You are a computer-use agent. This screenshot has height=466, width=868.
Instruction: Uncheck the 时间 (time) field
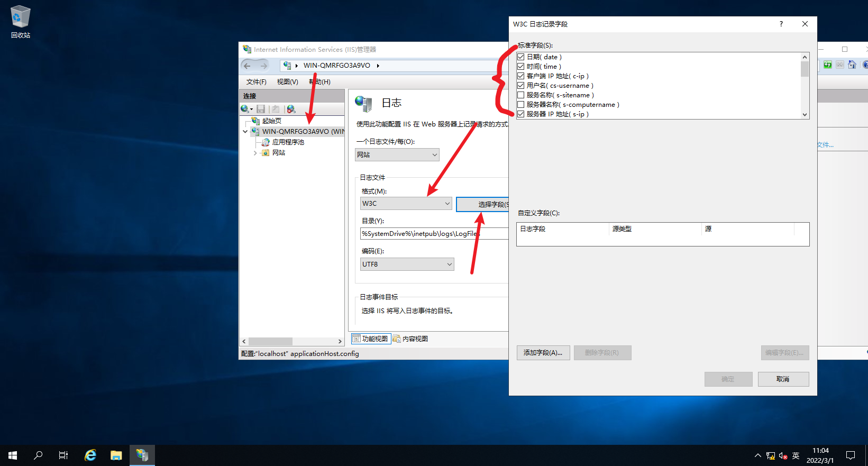[x=521, y=67]
